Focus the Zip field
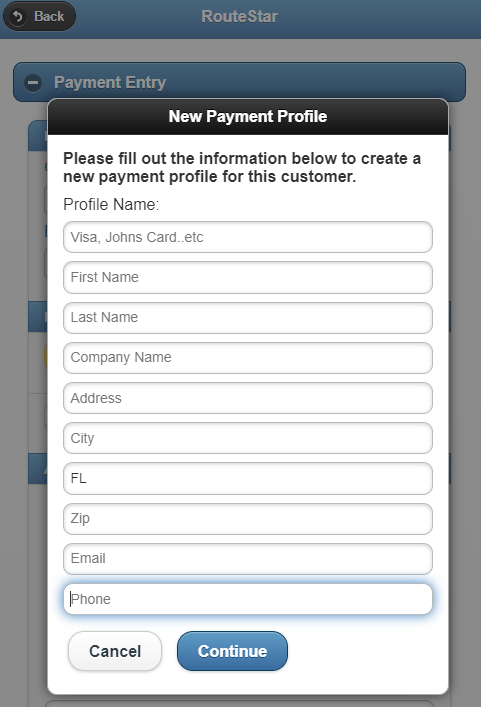This screenshot has height=707, width=481. pos(248,519)
